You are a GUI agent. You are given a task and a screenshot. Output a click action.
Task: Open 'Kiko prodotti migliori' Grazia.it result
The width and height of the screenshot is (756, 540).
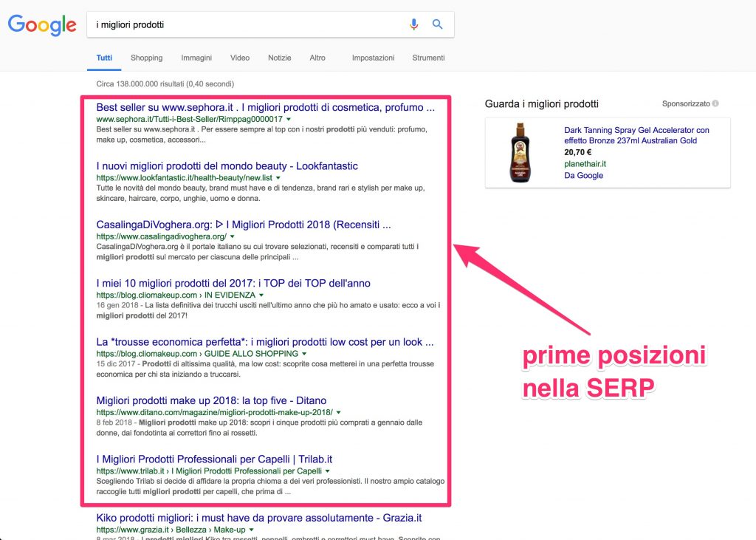[x=259, y=518]
